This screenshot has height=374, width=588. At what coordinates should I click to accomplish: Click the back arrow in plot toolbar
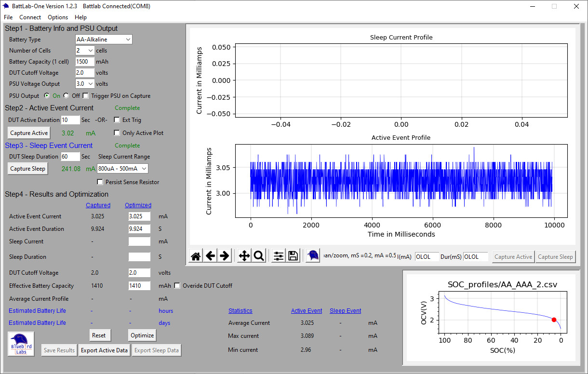pos(210,256)
